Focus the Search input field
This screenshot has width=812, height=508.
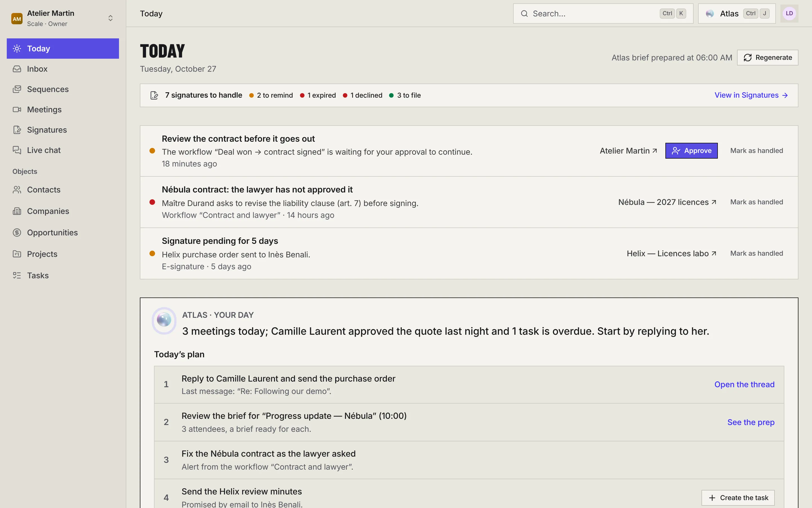603,14
